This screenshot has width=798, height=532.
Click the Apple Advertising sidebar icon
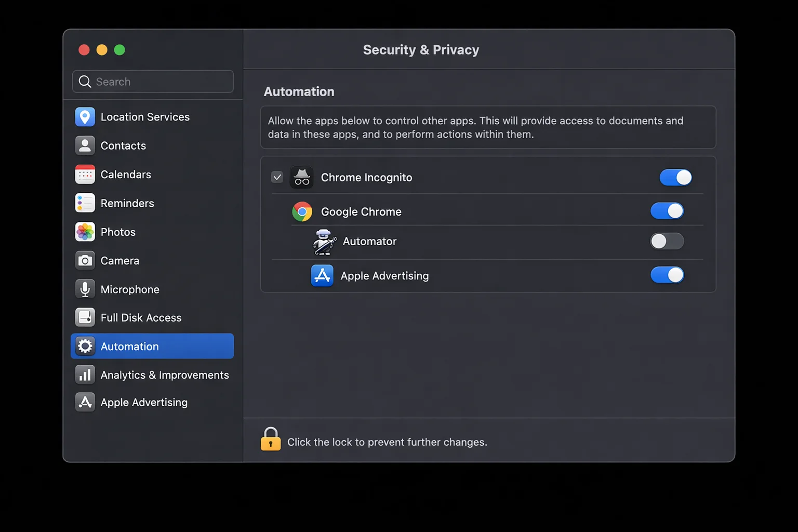tap(85, 402)
